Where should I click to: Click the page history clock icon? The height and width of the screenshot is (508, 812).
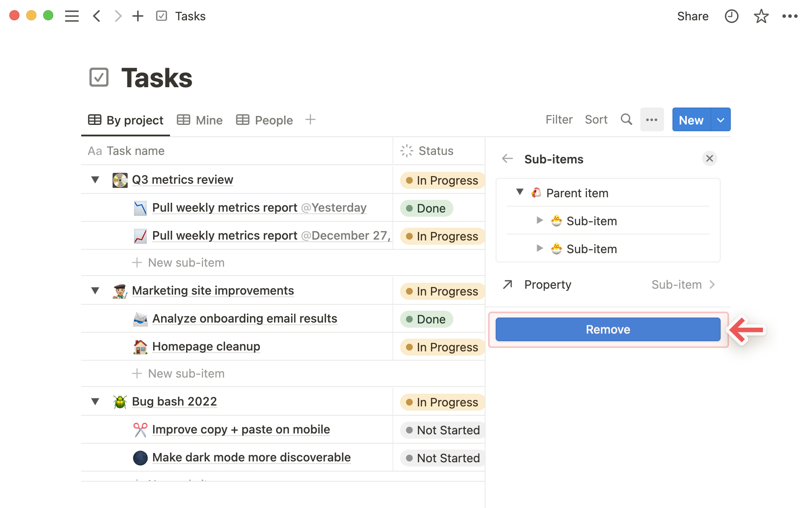tap(731, 16)
